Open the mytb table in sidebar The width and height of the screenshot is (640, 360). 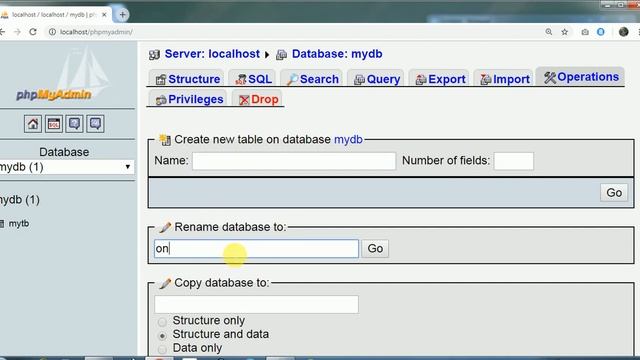pos(19,223)
